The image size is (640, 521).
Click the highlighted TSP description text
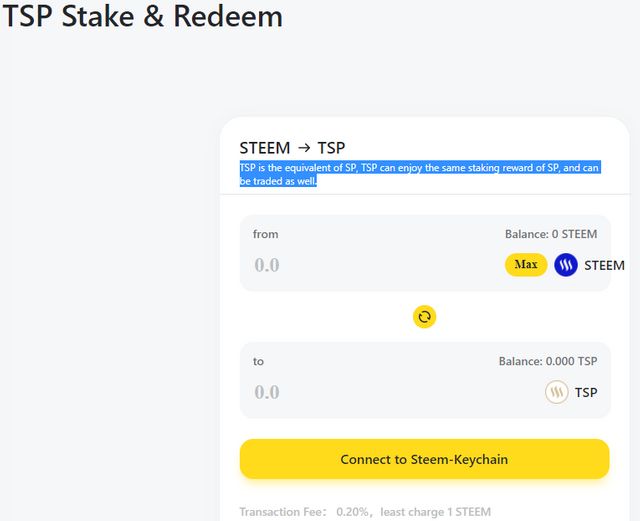(420, 174)
